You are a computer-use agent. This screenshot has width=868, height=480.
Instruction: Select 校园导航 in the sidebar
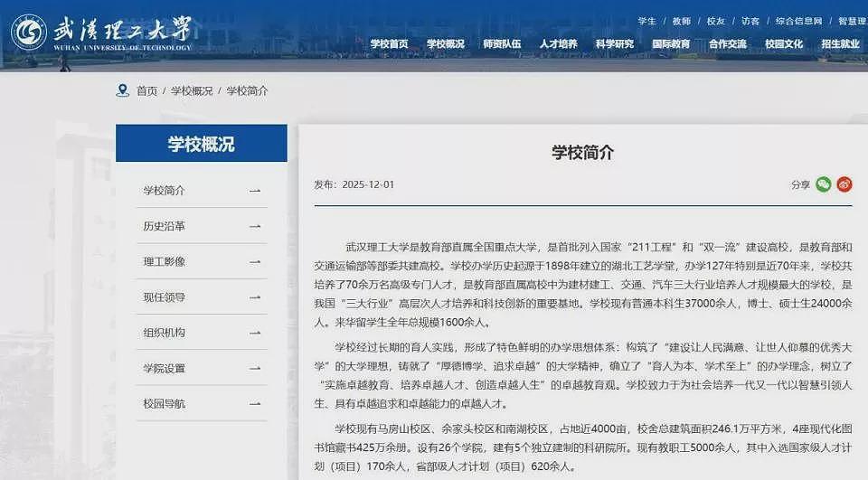click(x=164, y=403)
